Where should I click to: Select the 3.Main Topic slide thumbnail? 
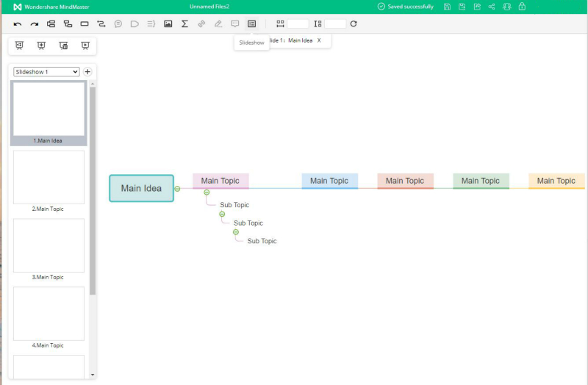pyautogui.click(x=49, y=245)
